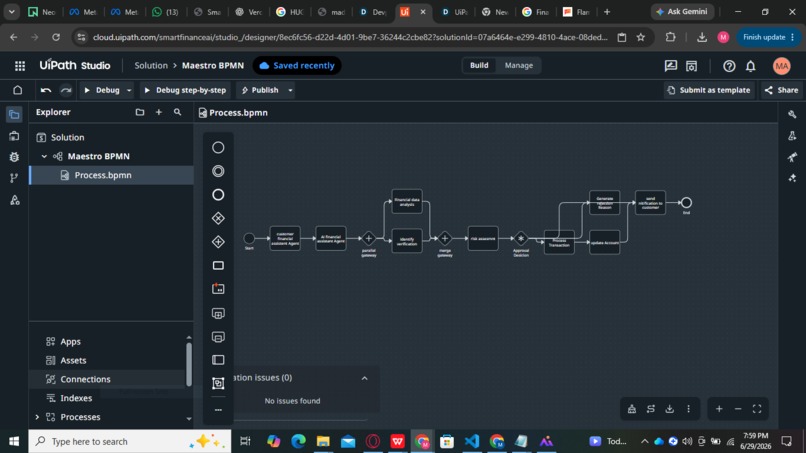Add an End event from the palette
The image size is (806, 453).
tap(218, 195)
